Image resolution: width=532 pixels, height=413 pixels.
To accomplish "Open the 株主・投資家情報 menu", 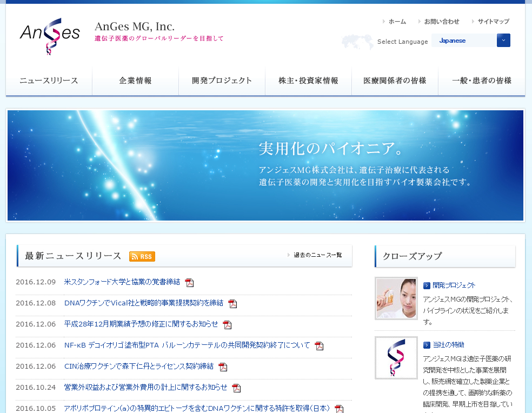I will 308,81.
